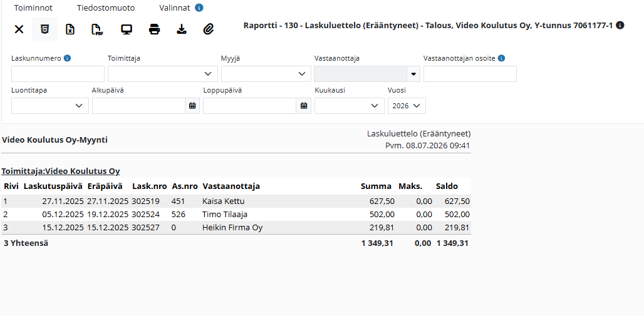This screenshot has height=316, width=644.
Task: Open the Luontitapa dropdown
Action: (x=50, y=106)
